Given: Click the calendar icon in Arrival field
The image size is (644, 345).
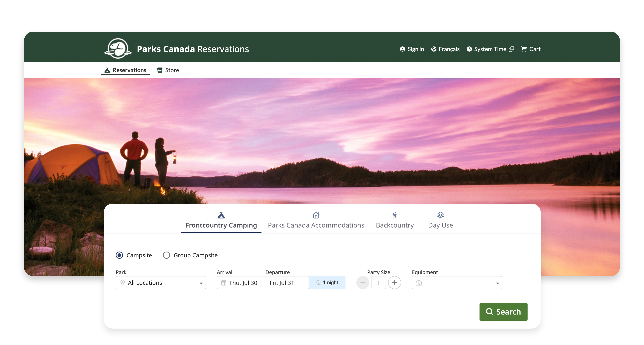Looking at the screenshot, I should (224, 283).
